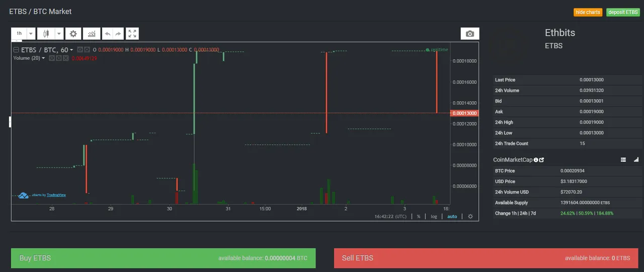Click the 0.00013000 current price label

click(x=464, y=113)
